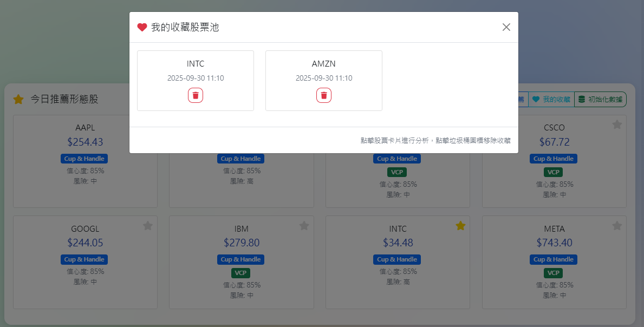Click the IBM price $279.80
This screenshot has height=327, width=644.
click(x=242, y=243)
